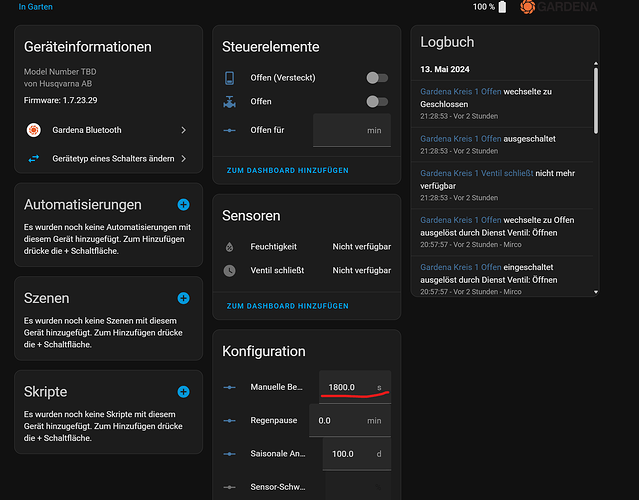The width and height of the screenshot is (639, 500).
Task: Open the 'In Garten' area link
Action: tap(36, 7)
